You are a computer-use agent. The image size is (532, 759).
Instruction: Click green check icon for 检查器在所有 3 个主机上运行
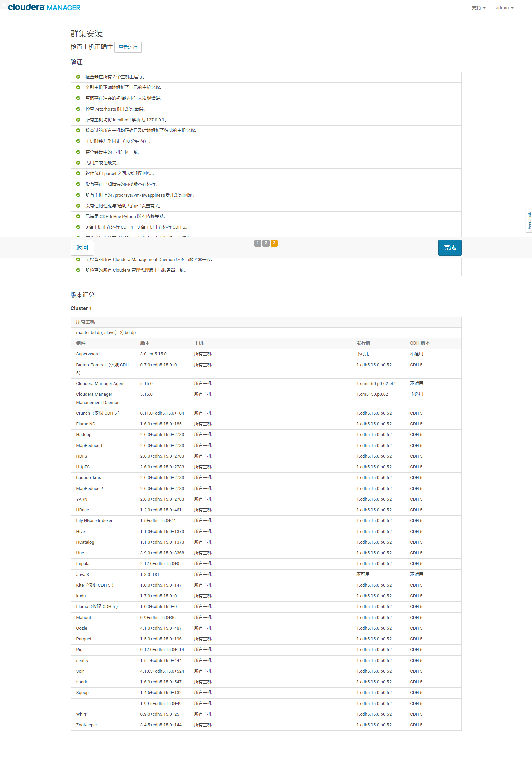(78, 77)
